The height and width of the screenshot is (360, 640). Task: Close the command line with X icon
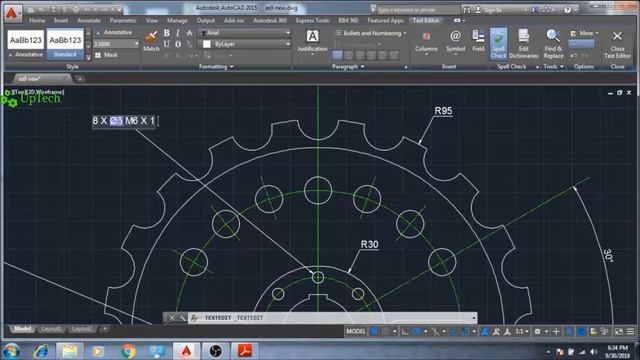point(172,318)
